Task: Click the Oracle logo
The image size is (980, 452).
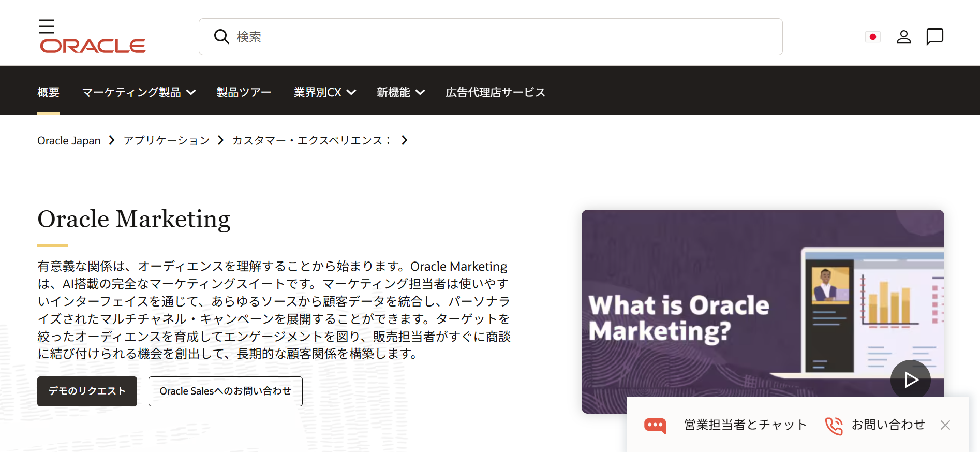Action: 93,46
